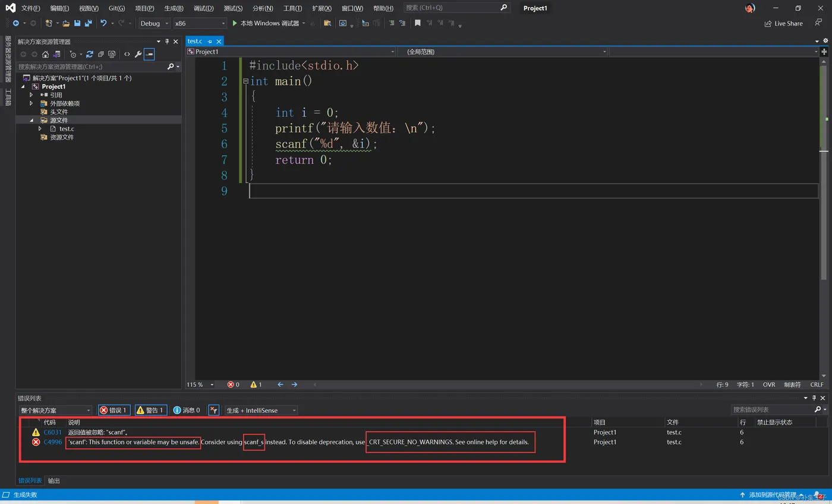Open the C6031 warning code link

(52, 432)
